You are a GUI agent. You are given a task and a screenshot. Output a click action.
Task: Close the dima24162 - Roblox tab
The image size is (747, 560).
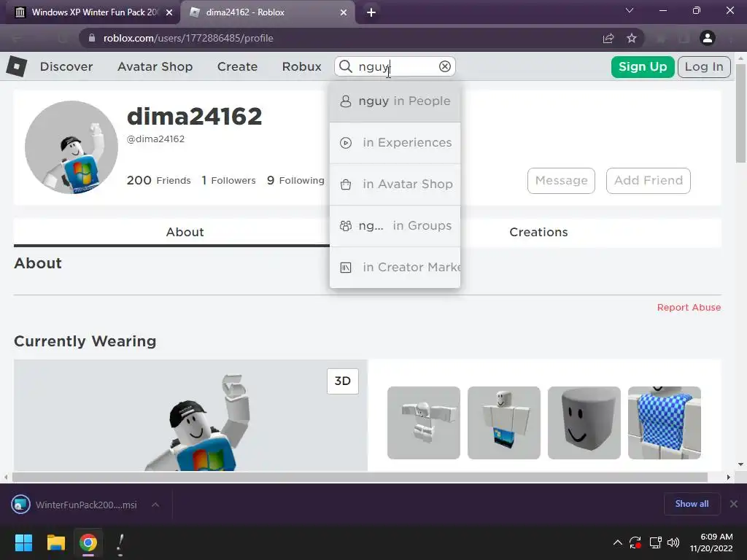(344, 12)
